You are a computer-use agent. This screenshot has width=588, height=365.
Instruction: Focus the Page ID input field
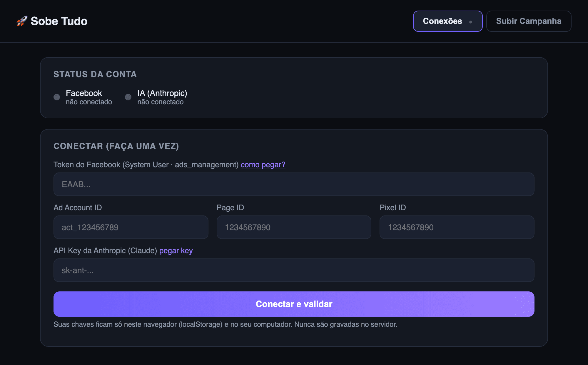coord(294,227)
